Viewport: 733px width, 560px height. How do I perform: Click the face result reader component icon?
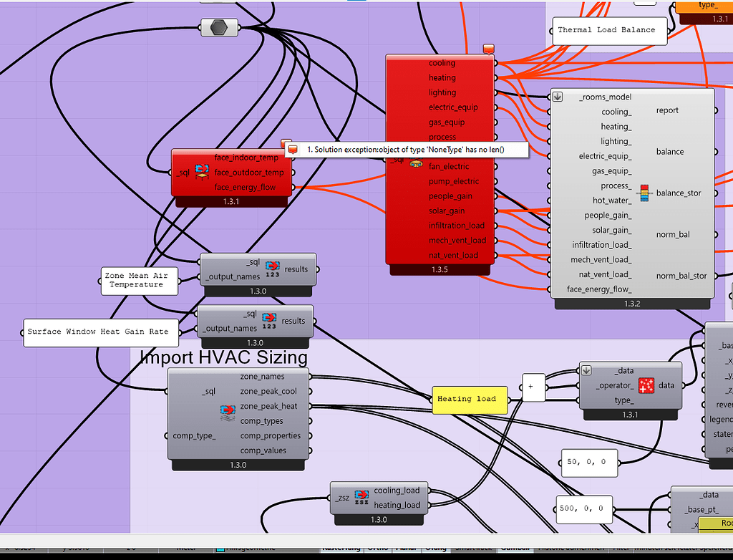(x=202, y=170)
